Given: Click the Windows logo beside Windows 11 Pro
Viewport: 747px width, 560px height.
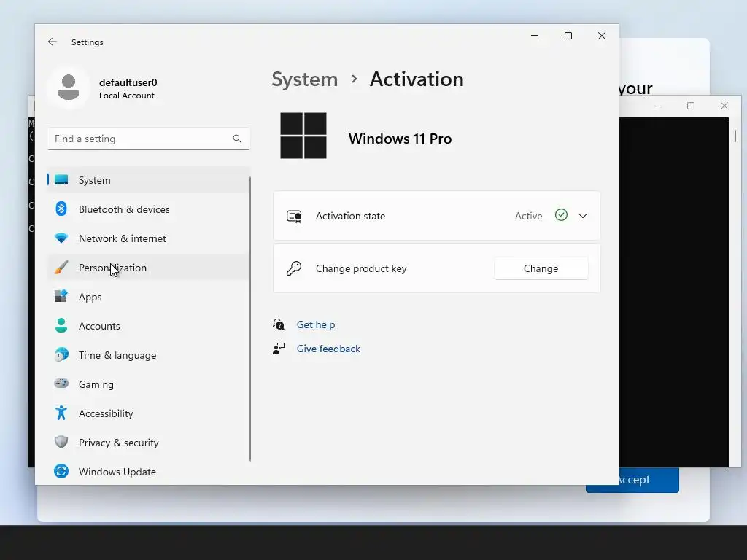Looking at the screenshot, I should tap(303, 136).
